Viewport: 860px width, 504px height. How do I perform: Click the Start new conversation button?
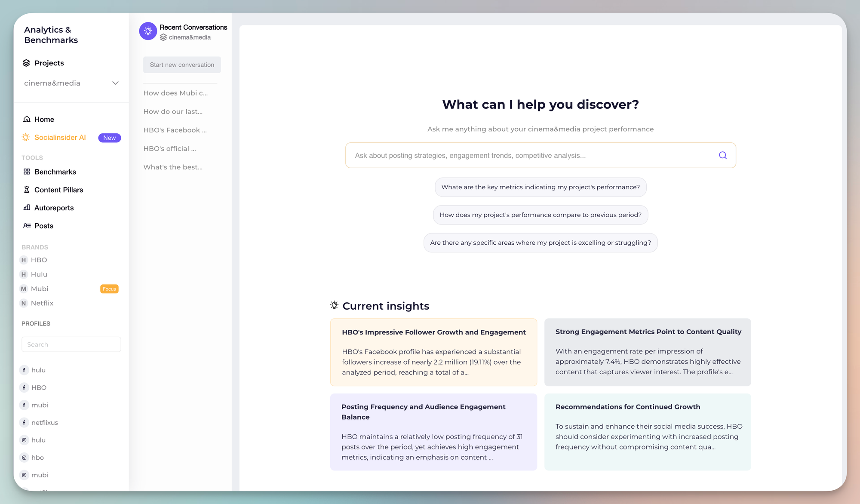181,65
